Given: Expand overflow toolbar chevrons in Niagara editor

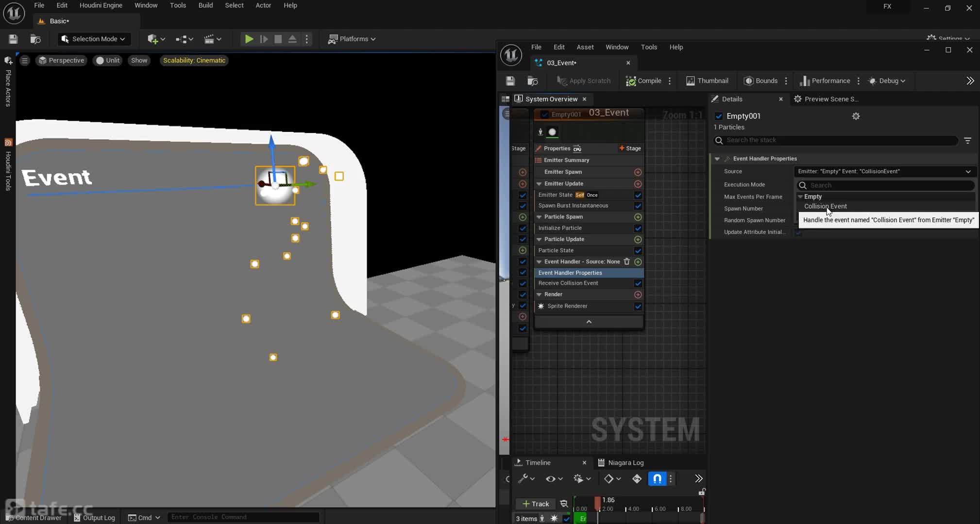Looking at the screenshot, I should click(x=970, y=81).
